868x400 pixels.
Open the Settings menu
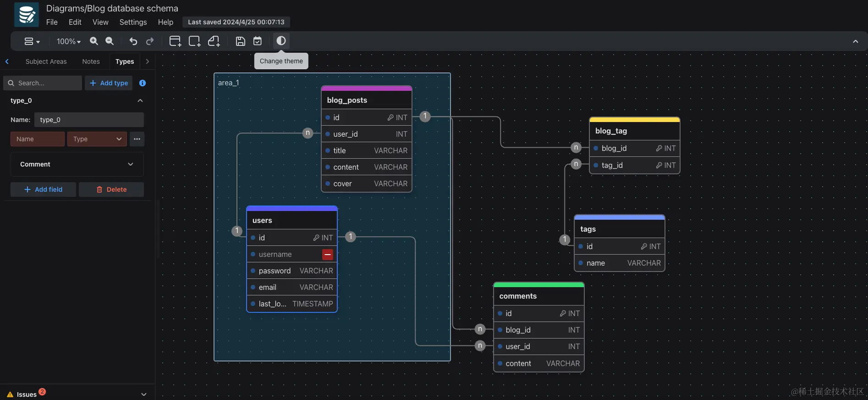click(133, 22)
